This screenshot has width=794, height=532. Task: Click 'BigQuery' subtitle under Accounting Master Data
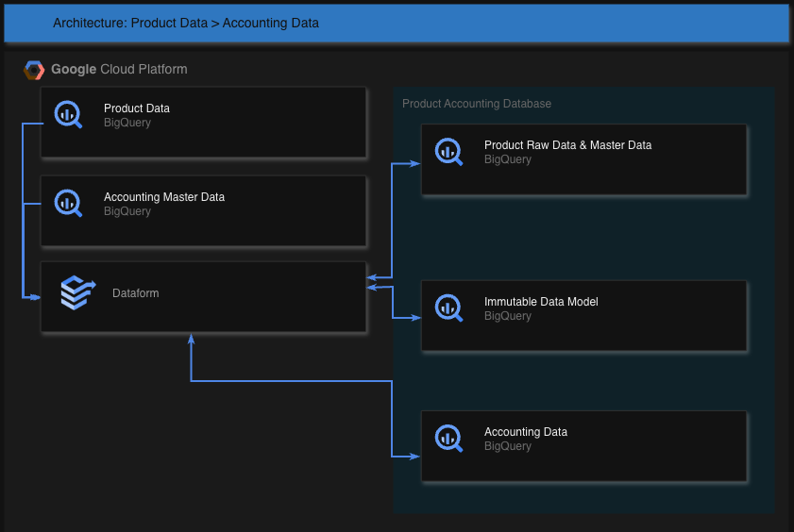[127, 211]
